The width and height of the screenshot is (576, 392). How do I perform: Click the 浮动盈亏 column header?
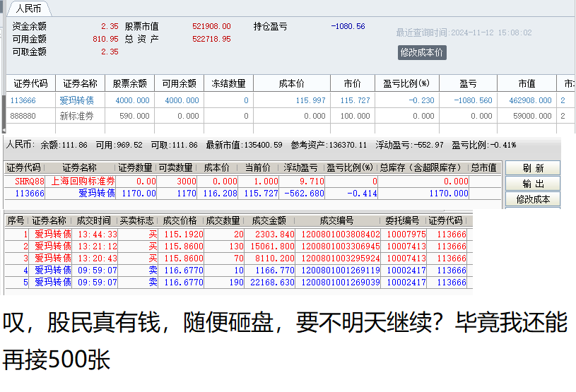[x=300, y=167]
